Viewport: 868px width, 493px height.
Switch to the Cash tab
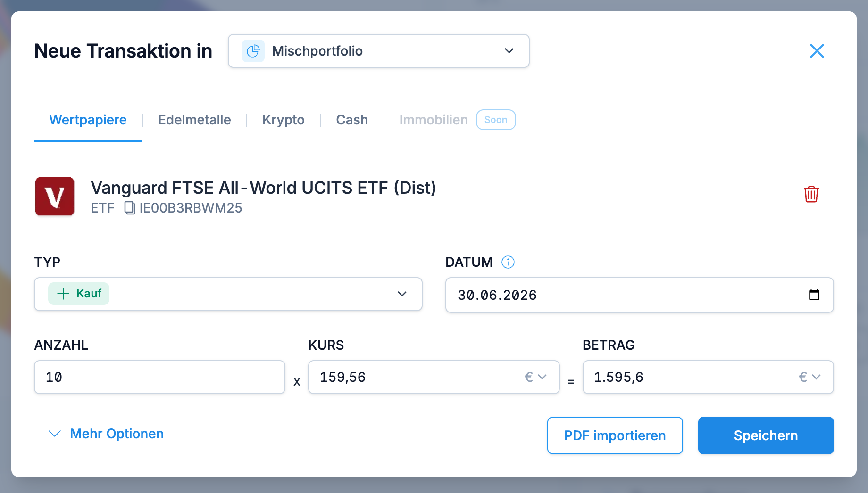point(352,120)
